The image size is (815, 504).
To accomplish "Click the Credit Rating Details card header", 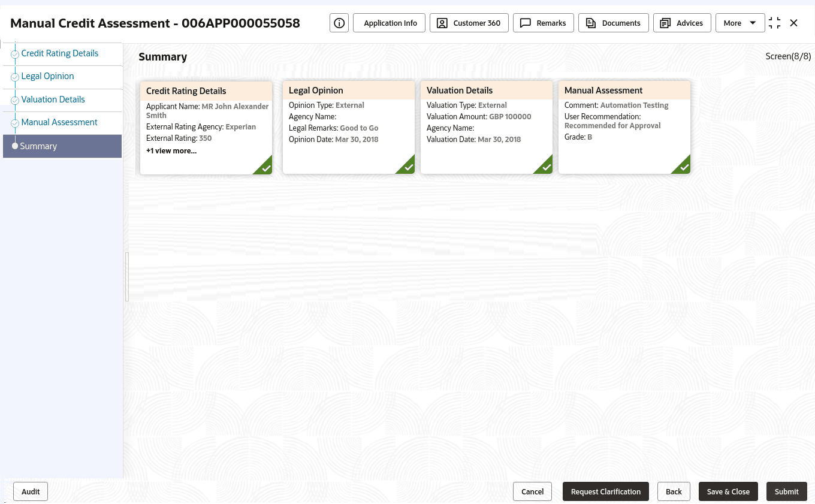I will [x=206, y=91].
